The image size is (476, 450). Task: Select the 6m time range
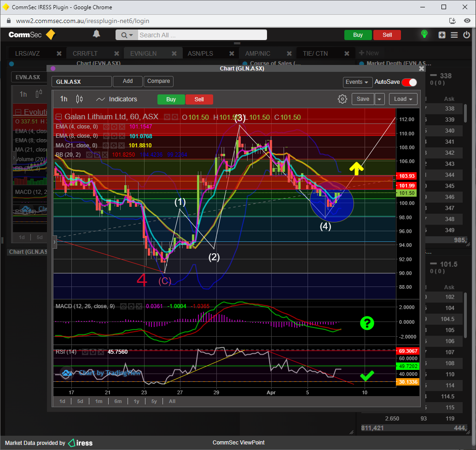[118, 402]
